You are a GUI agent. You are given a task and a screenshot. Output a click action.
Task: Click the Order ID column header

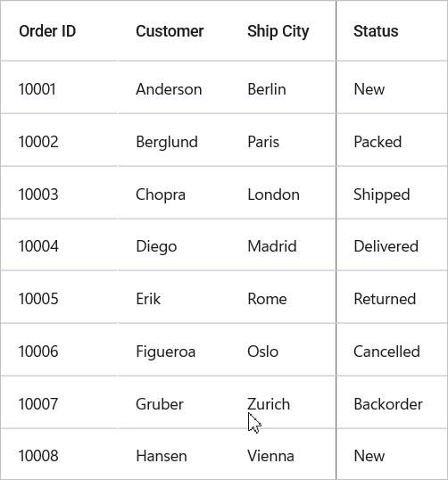point(59,31)
